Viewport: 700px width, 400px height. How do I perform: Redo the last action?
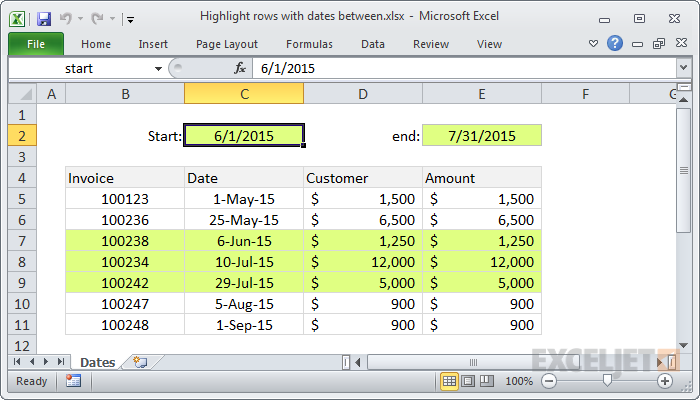tap(97, 18)
